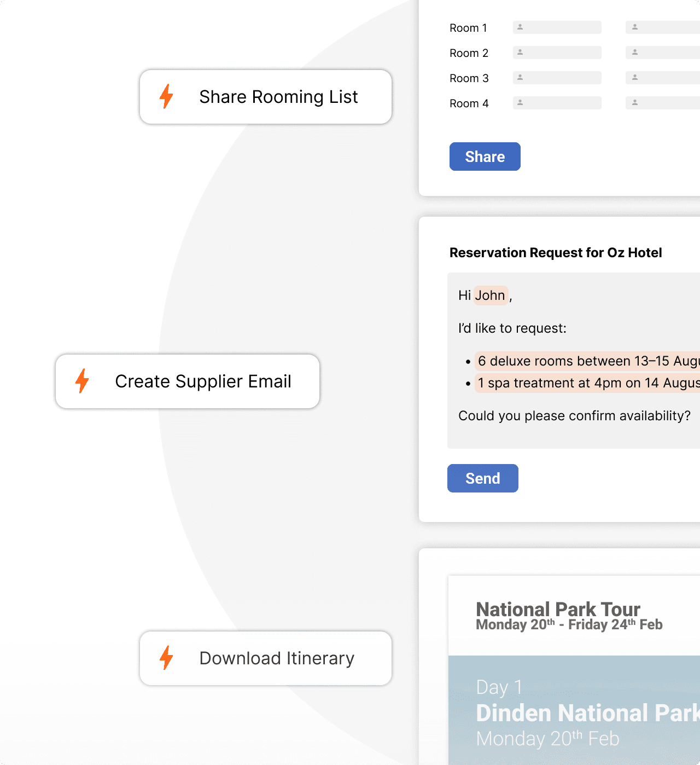
Task: Click the person icon in the Room 2 field
Action: [x=520, y=52]
